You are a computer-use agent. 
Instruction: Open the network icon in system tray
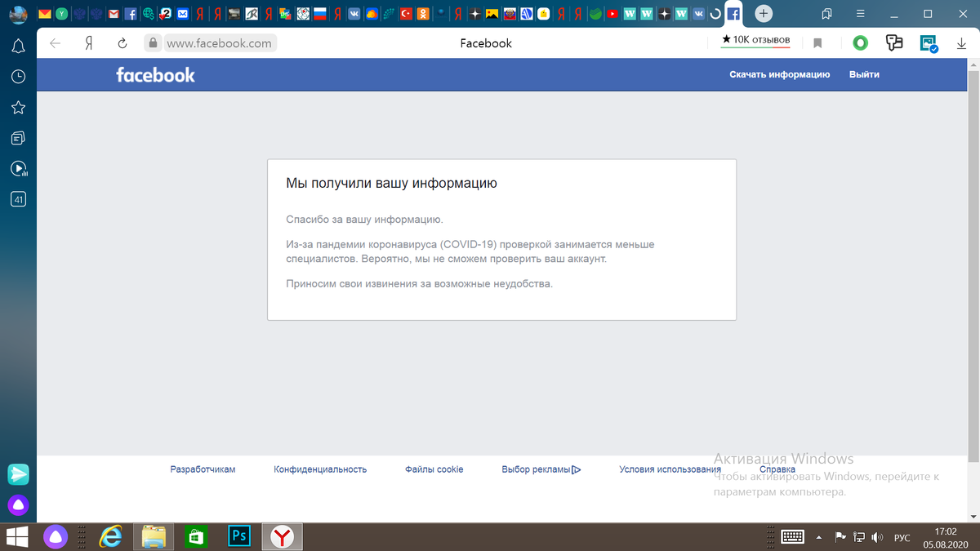[859, 537]
